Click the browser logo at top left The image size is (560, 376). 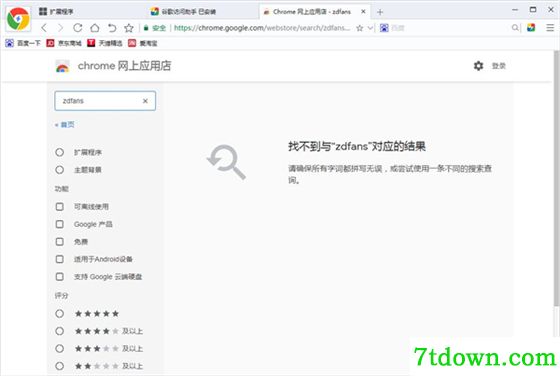tap(18, 19)
